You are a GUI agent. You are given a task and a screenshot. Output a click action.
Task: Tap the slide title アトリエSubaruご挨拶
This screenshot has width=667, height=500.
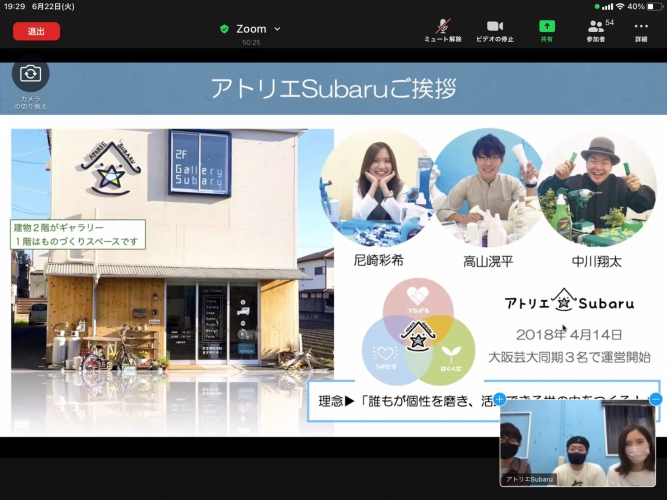click(x=334, y=89)
